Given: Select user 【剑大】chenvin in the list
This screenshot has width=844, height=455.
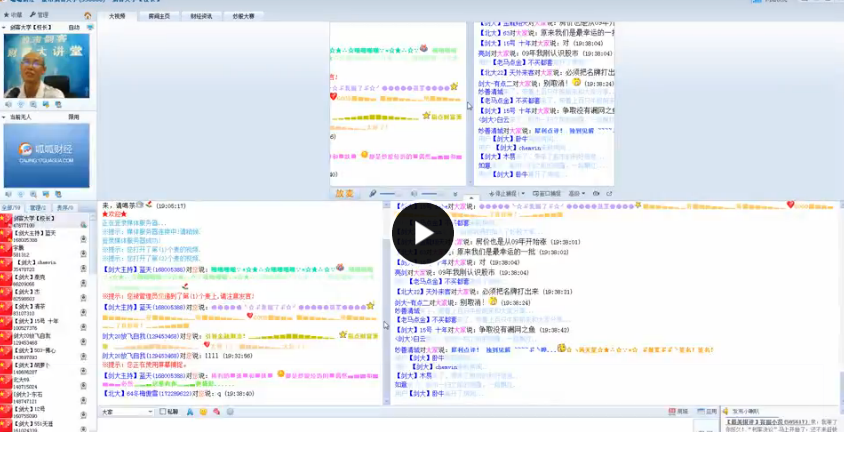Looking at the screenshot, I should (x=46, y=265).
